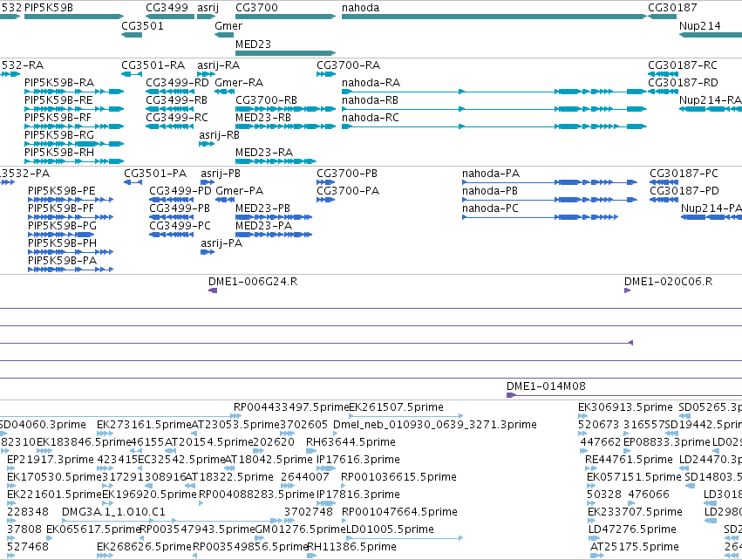Image resolution: width=742 pixels, height=560 pixels.
Task: Click the Gmer gene glyph
Action: point(224,35)
